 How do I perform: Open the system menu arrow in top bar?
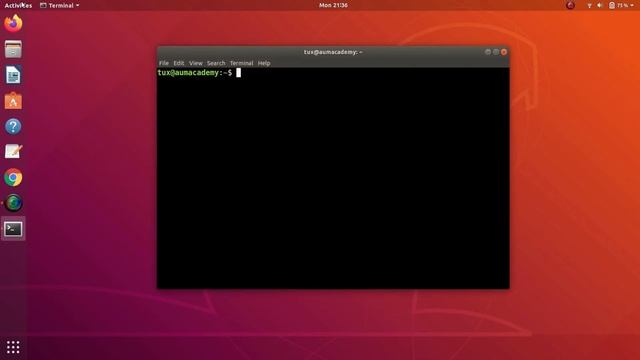click(633, 5)
